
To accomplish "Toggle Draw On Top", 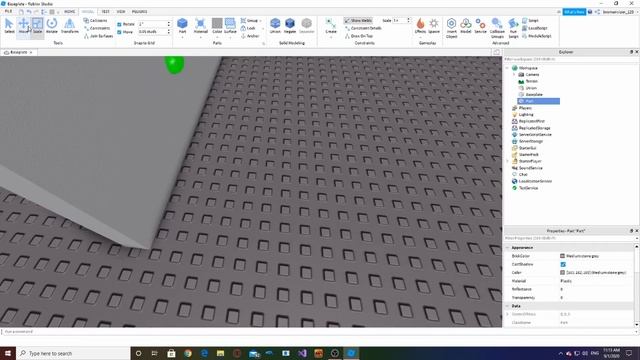I will 359,36.
